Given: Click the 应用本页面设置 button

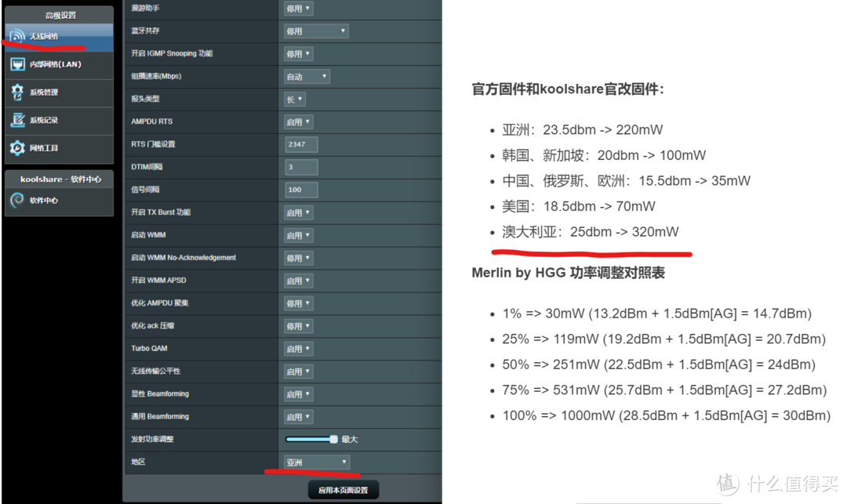Looking at the screenshot, I should 343,490.
